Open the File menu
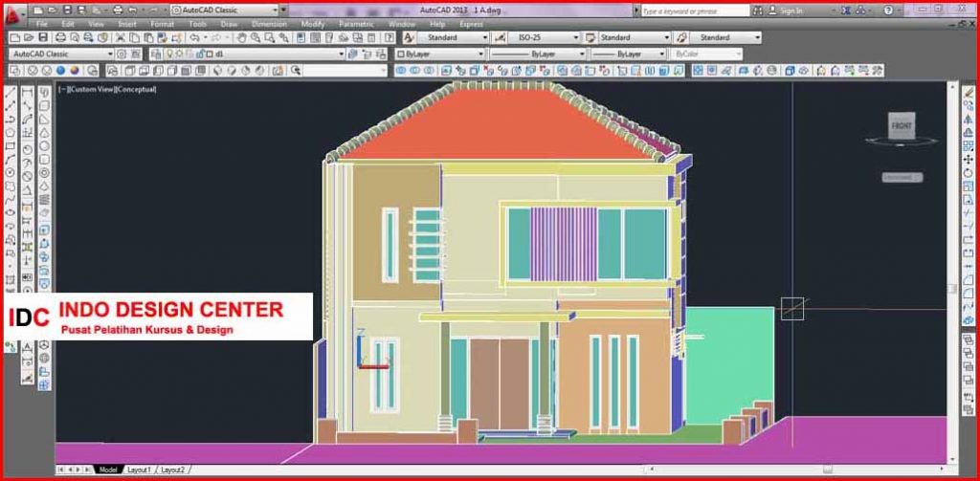 [42, 24]
